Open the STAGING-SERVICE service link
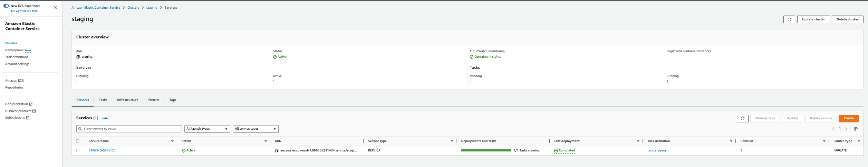868x167 pixels. click(102, 150)
